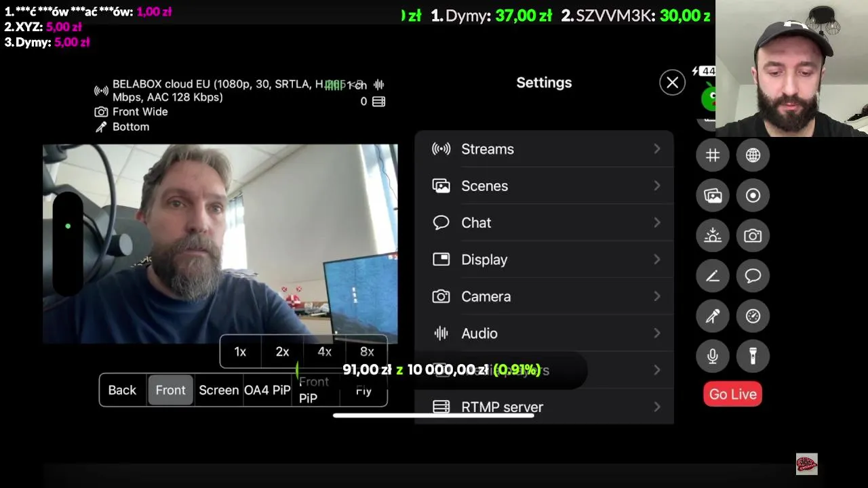Open the Audio settings entry
868x488 pixels.
coord(545,333)
